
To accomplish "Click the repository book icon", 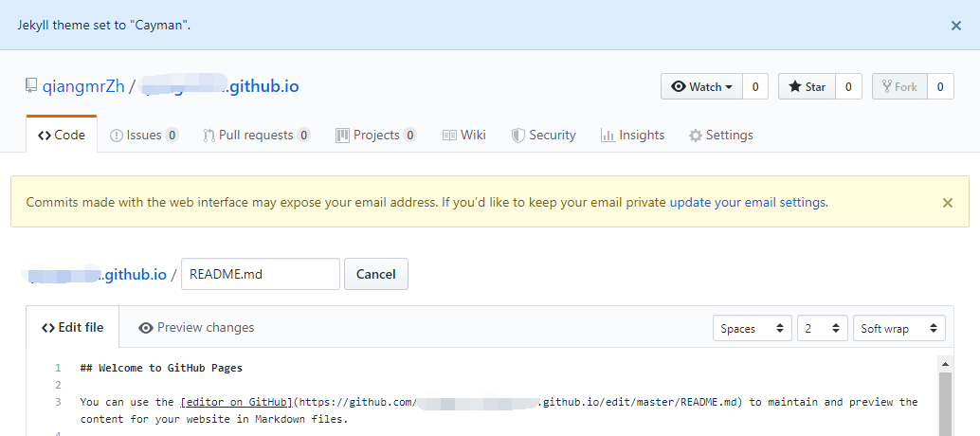I will [x=31, y=85].
